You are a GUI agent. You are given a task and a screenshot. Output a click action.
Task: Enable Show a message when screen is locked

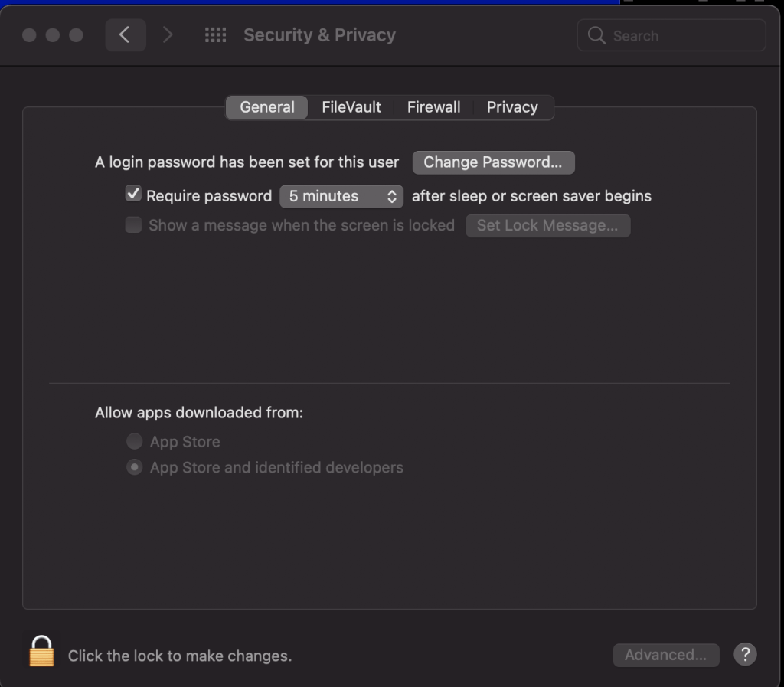pos(133,225)
